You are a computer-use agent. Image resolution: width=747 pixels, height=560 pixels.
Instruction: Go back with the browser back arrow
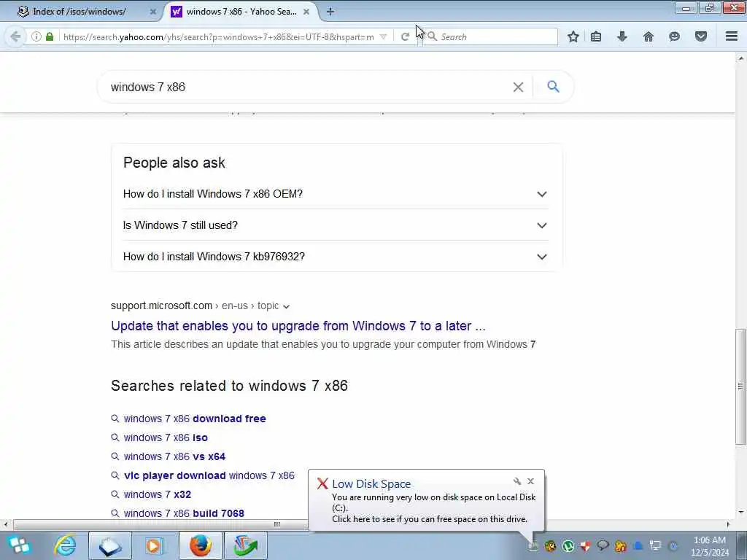pyautogui.click(x=15, y=36)
